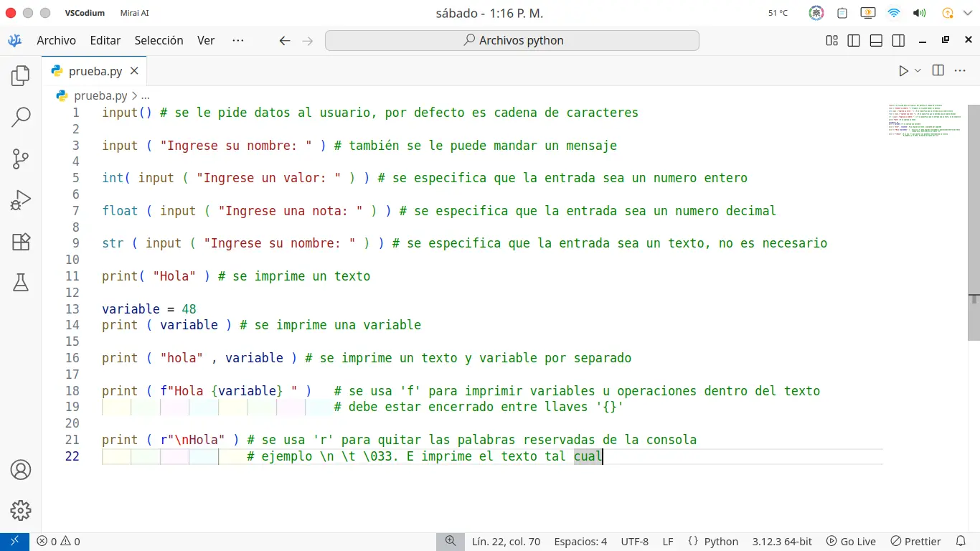Screen dimensions: 980x551
Task: Toggle the bottom Panel
Action: (876, 41)
